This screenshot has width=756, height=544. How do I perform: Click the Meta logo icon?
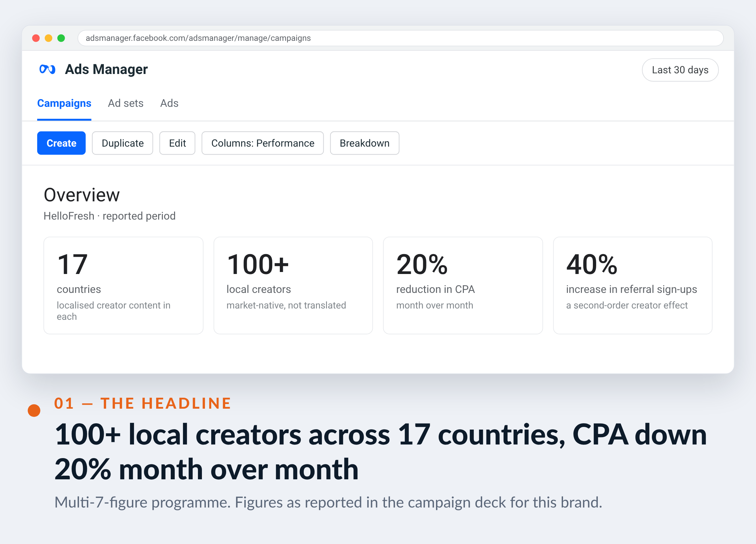47,69
